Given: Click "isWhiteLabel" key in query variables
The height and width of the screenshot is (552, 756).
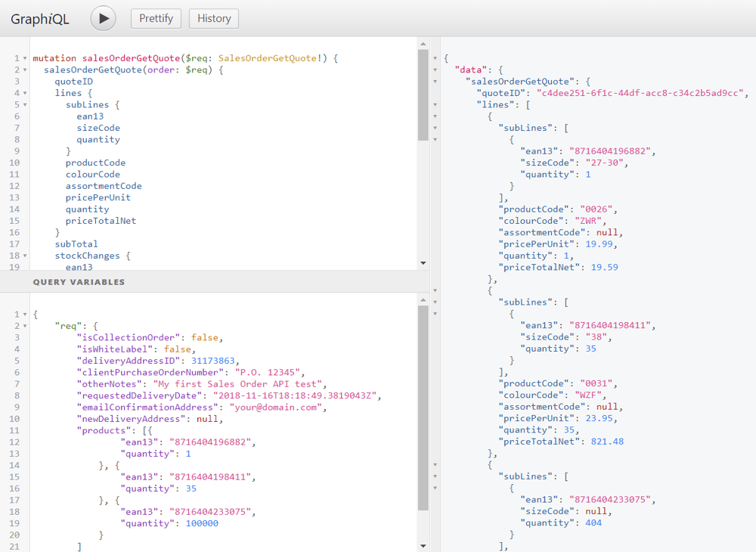Looking at the screenshot, I should 115,349.
